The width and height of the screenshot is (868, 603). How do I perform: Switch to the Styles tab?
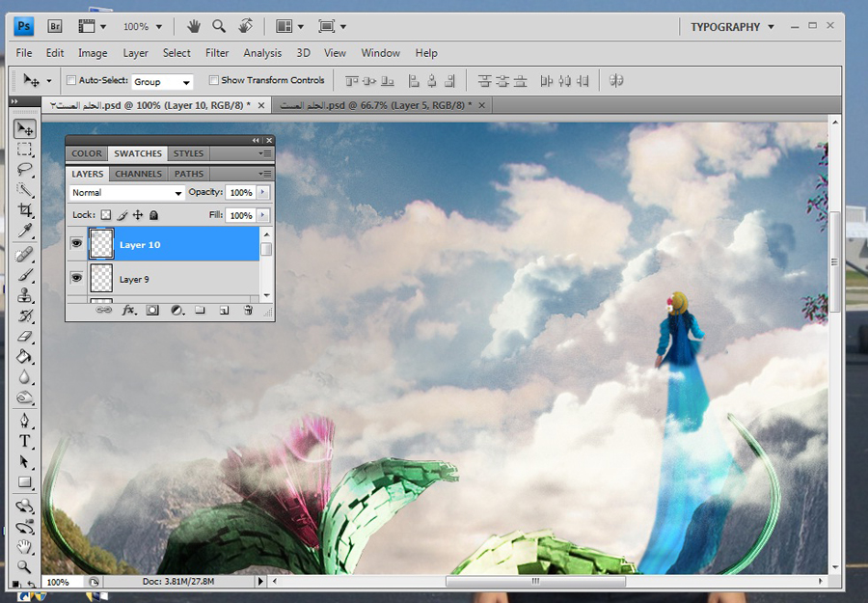188,153
